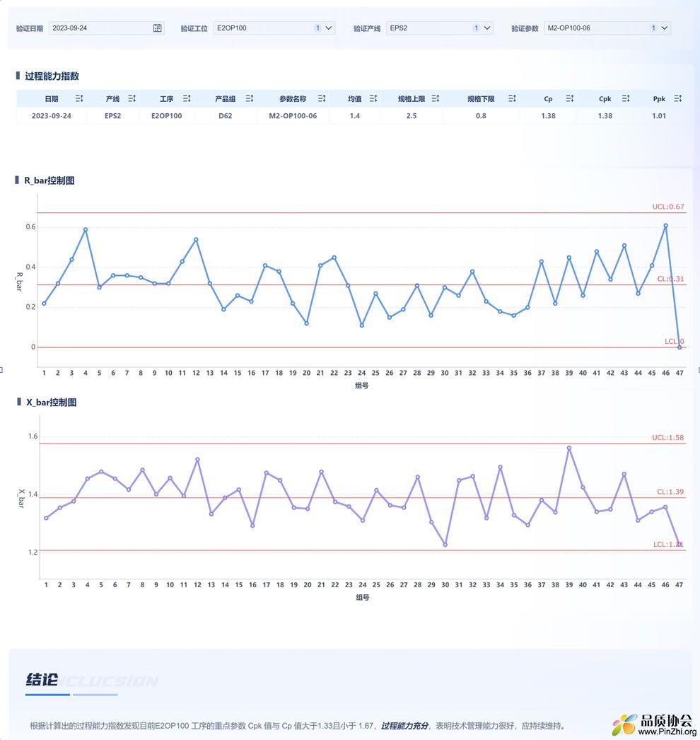This screenshot has height=740, width=700.
Task: Sort the 规格上限 column
Action: (x=436, y=98)
